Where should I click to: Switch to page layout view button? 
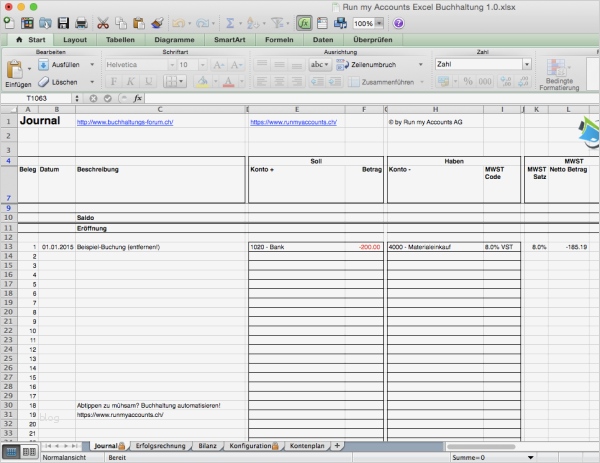click(29, 452)
